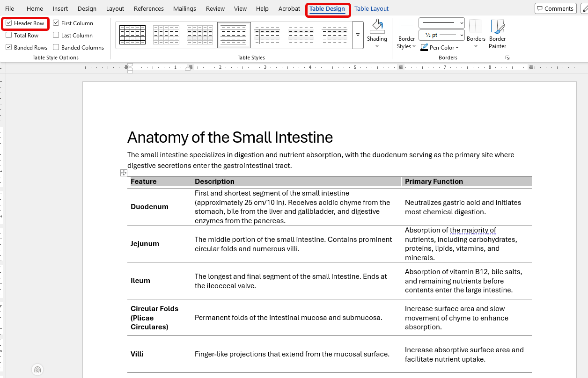Click the Neutralizes gastric acid function cell

click(466, 207)
